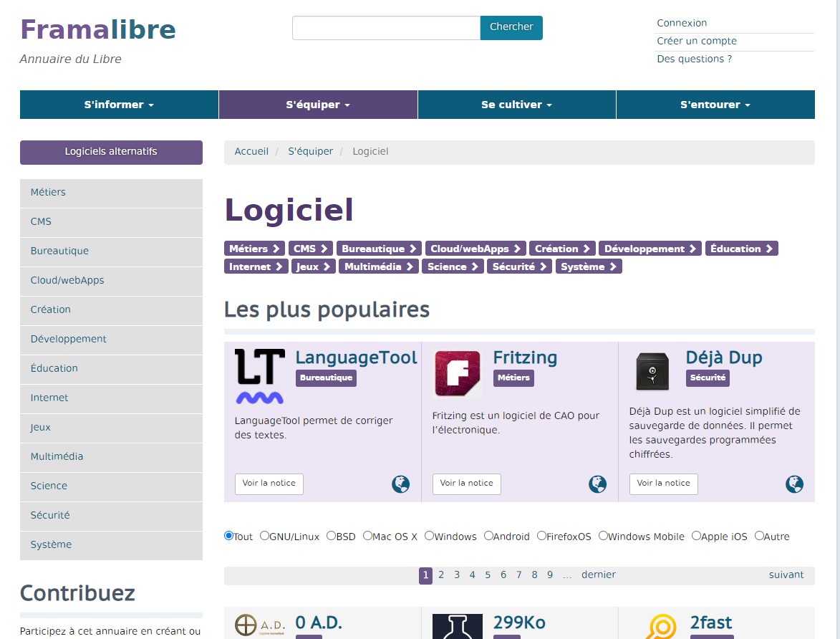Open the S'entourer dropdown menu
Screen dimensions: 840x639
click(x=715, y=105)
